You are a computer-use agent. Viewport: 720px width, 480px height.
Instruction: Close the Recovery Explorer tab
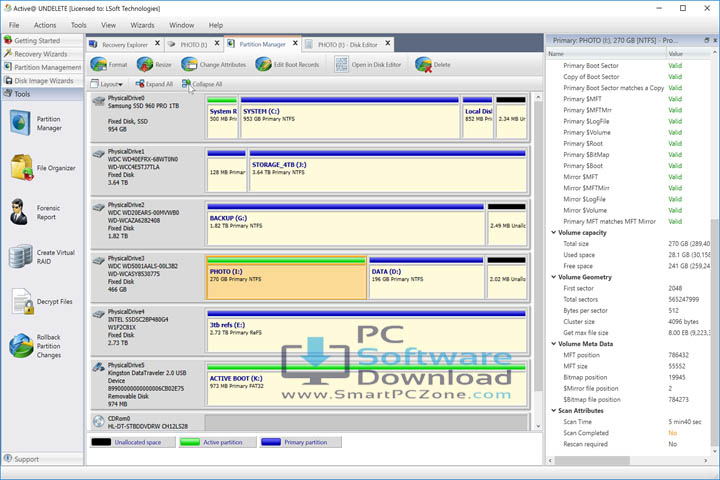(158, 43)
